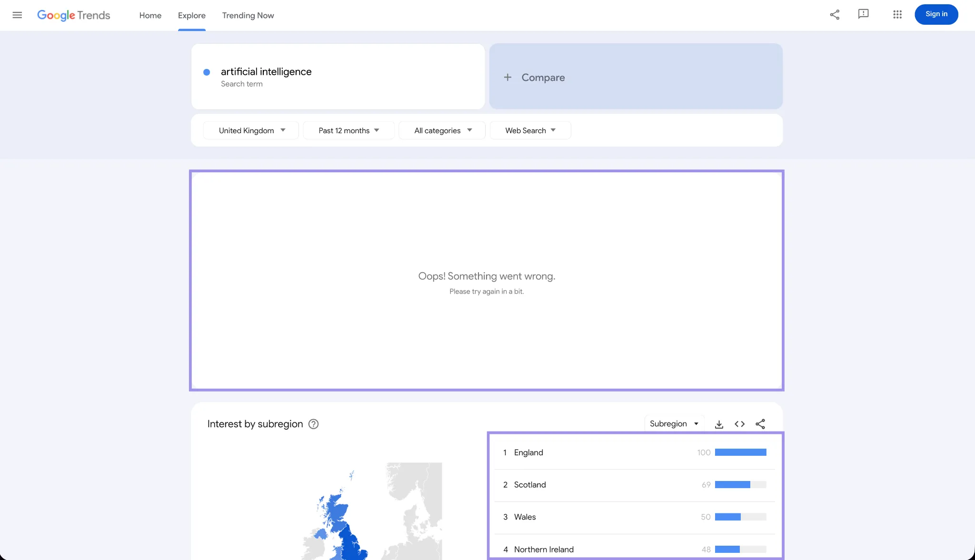This screenshot has height=560, width=975.
Task: Expand the Subregion view dropdown
Action: point(674,424)
